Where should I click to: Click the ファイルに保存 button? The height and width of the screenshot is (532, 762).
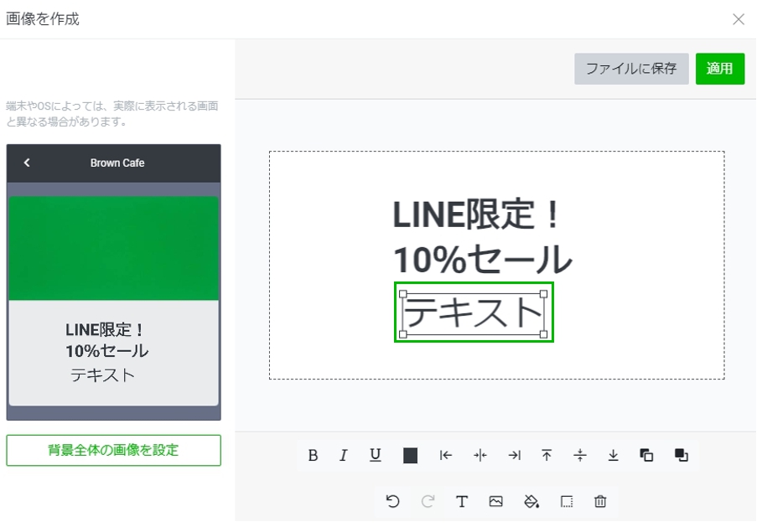(x=631, y=69)
